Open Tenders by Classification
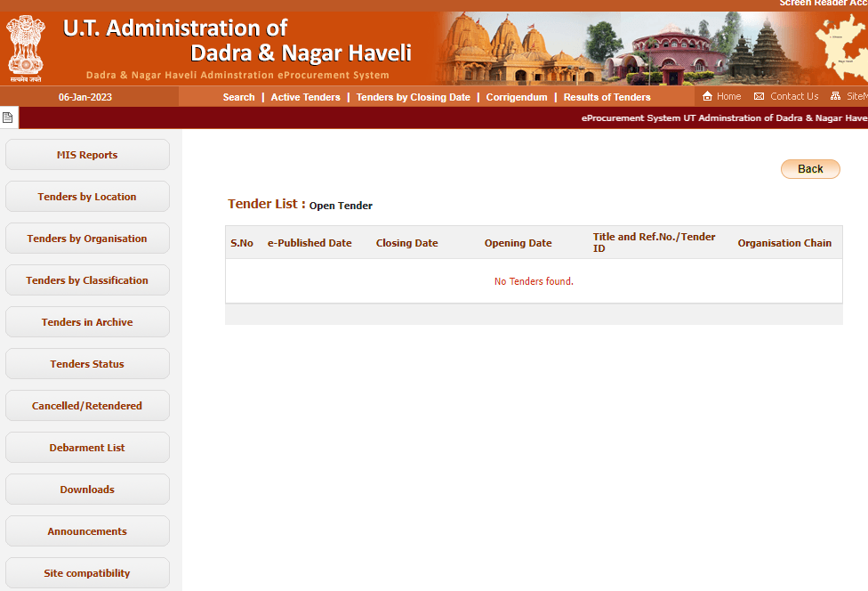Screen dimensions: 868x591 pos(87,280)
